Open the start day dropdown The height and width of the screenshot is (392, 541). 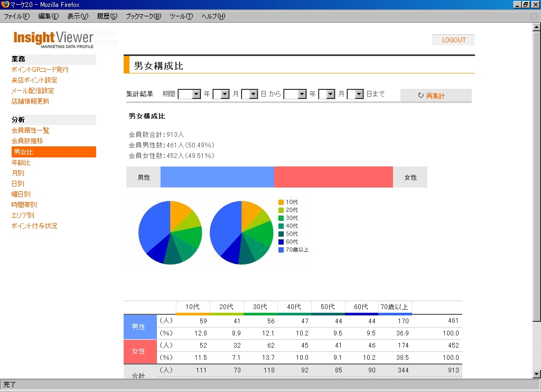(249, 94)
